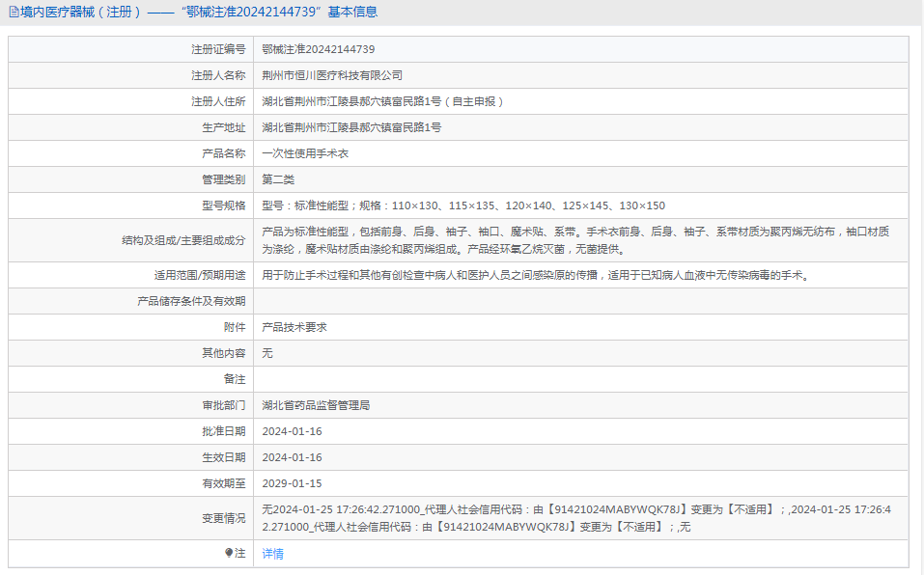The height and width of the screenshot is (575, 924).
Task: Select the 无 value in 其他内容 row
Action: click(267, 353)
